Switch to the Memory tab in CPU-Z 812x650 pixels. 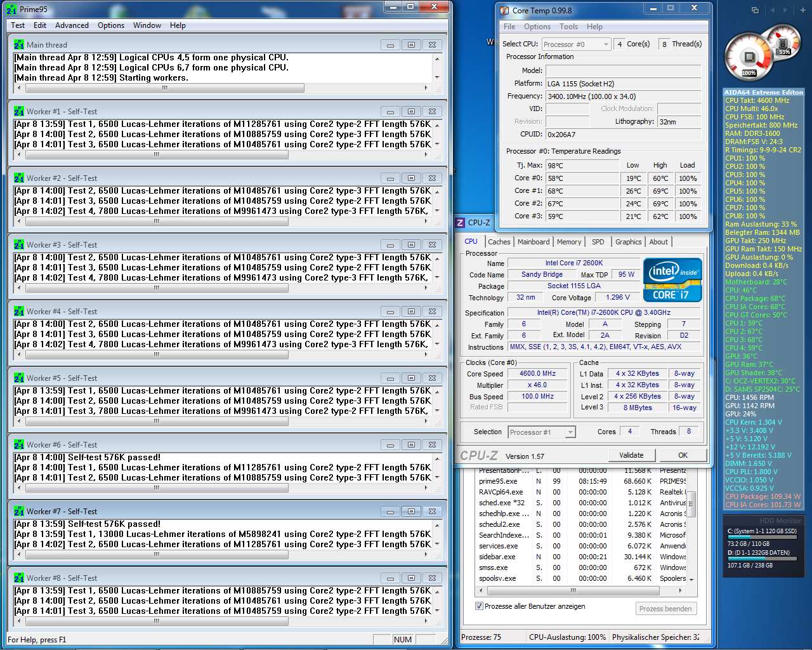[569, 242]
